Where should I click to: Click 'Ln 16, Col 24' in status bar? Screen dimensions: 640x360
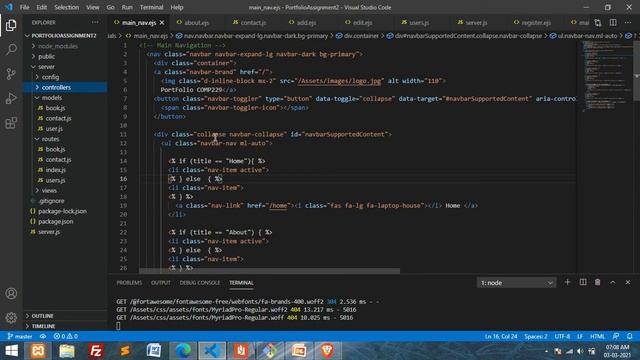pyautogui.click(x=501, y=336)
